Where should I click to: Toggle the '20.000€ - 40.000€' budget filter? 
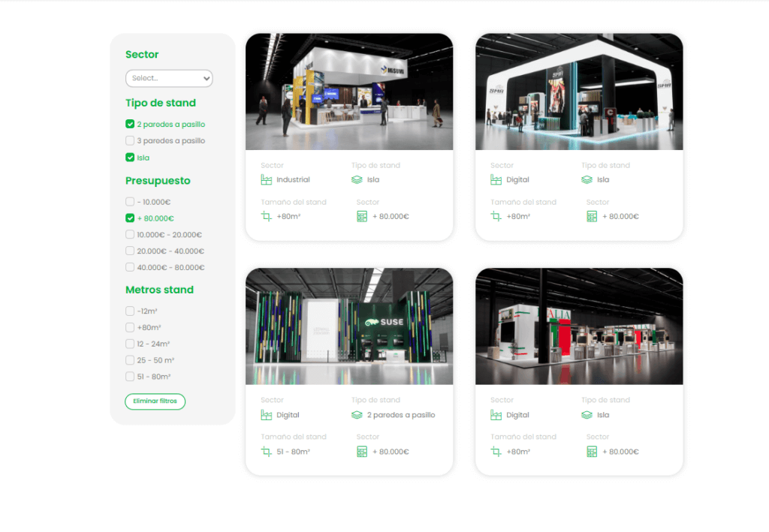(130, 251)
